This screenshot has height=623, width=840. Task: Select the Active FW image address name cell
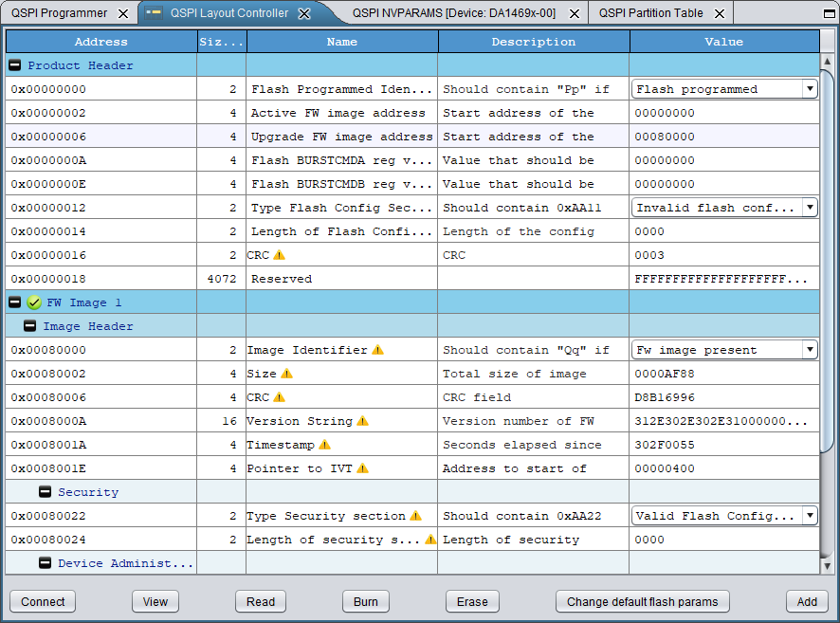tap(342, 113)
